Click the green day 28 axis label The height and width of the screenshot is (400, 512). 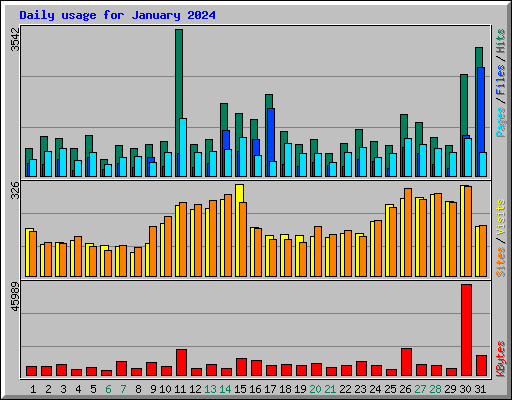click(x=435, y=389)
